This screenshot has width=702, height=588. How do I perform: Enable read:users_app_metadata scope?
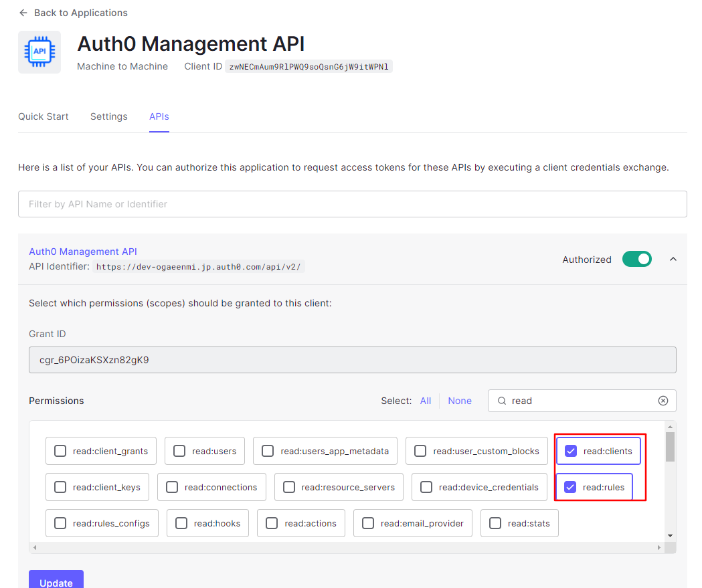pos(268,451)
